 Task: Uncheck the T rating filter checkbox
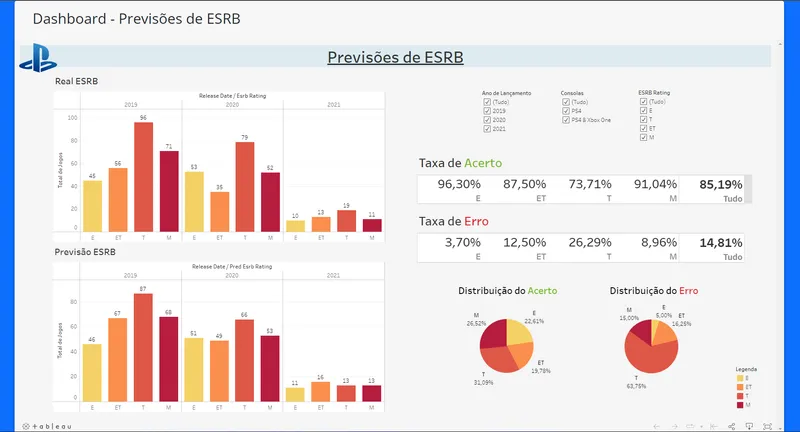(643, 119)
